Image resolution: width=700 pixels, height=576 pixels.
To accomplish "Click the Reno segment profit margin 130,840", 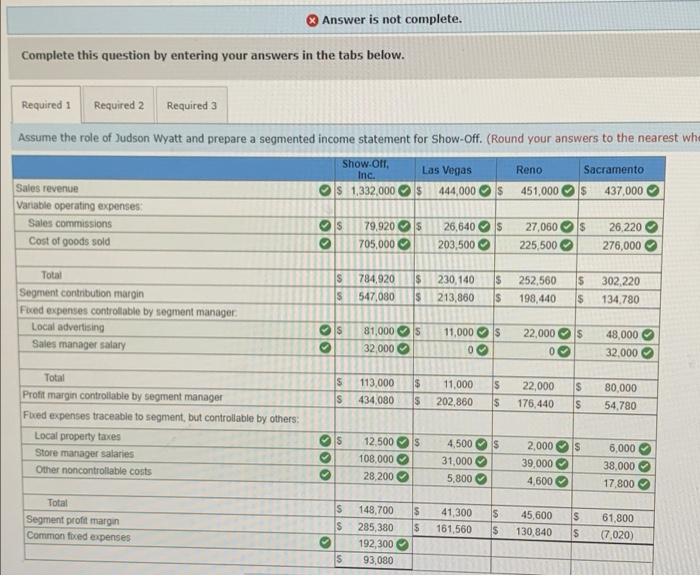I will [x=534, y=532].
